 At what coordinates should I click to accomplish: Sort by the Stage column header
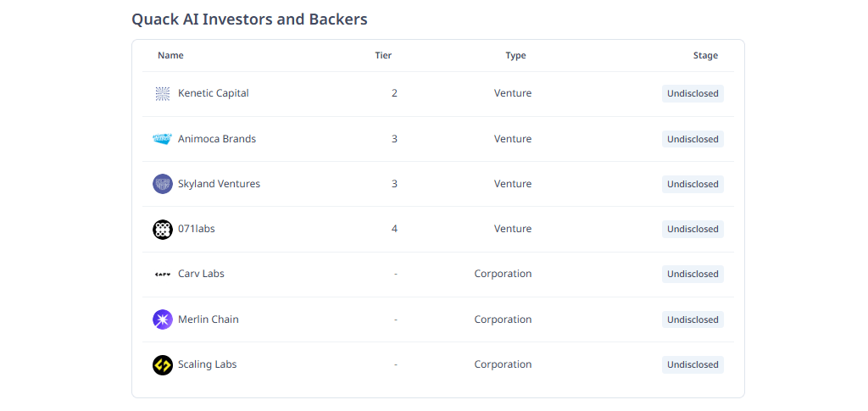(x=705, y=56)
